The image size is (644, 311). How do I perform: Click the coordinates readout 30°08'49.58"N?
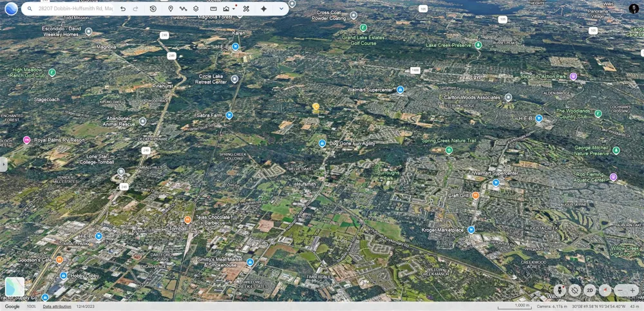(x=600, y=306)
